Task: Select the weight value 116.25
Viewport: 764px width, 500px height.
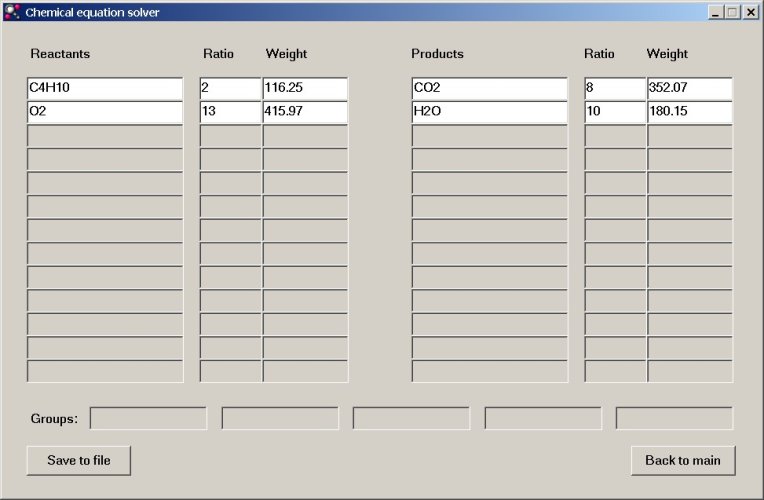Action: 306,88
